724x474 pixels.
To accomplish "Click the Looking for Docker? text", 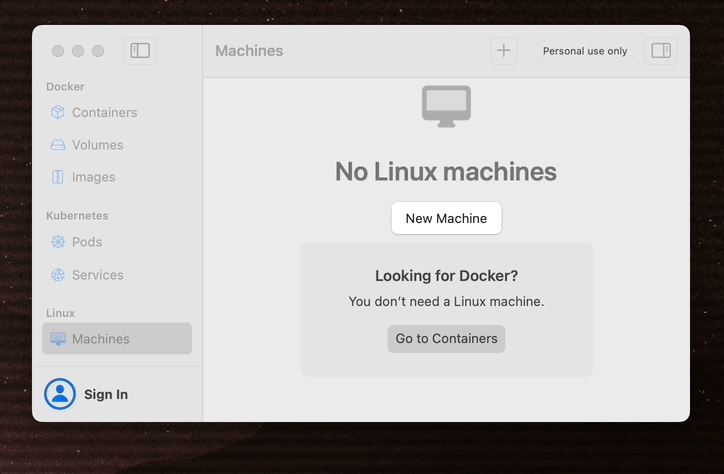I will point(446,276).
